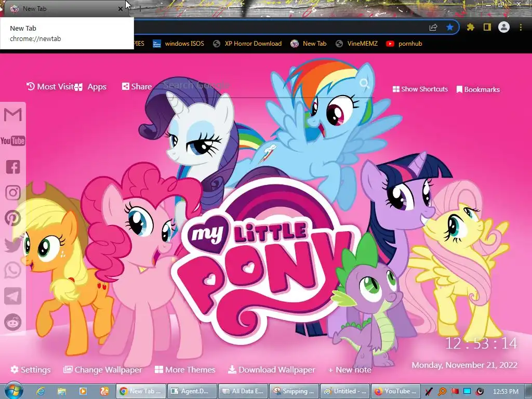Open Pinterest from the left sidebar
The width and height of the screenshot is (532, 399).
[13, 218]
